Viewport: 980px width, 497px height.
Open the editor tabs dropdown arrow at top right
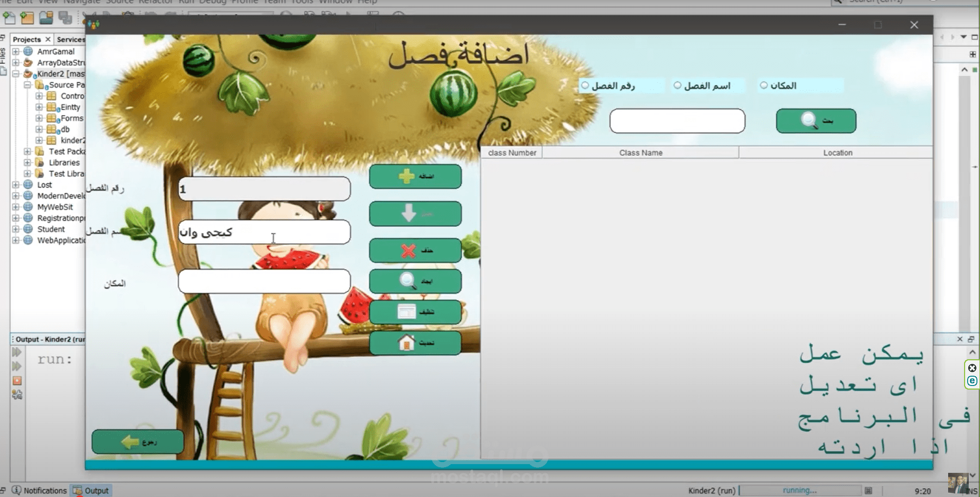pyautogui.click(x=964, y=37)
